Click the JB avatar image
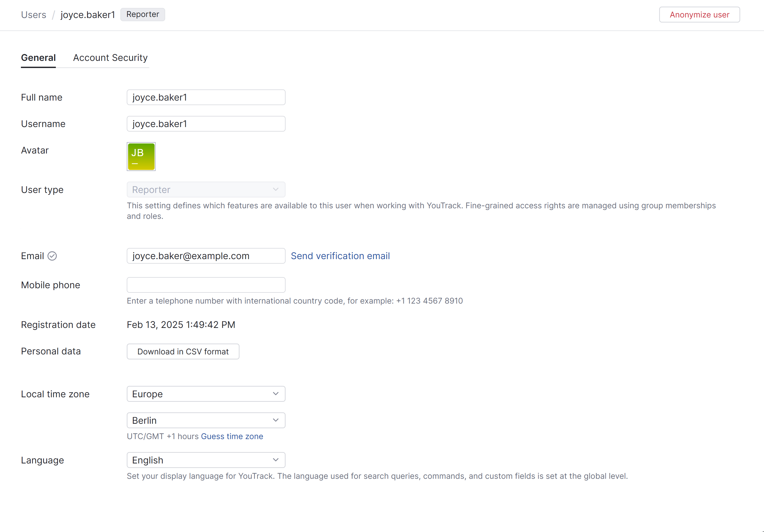 pyautogui.click(x=141, y=157)
